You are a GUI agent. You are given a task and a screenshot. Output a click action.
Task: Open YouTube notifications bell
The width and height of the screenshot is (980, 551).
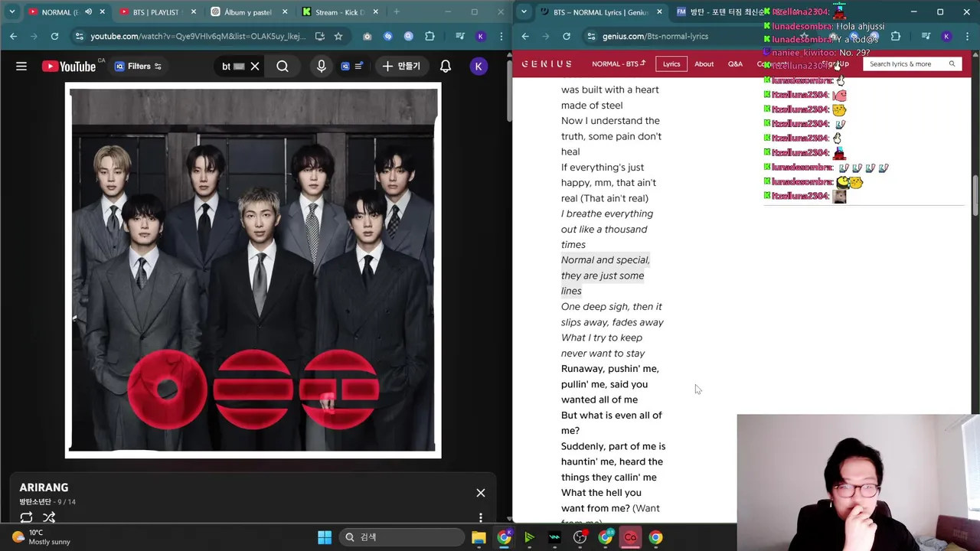point(446,67)
